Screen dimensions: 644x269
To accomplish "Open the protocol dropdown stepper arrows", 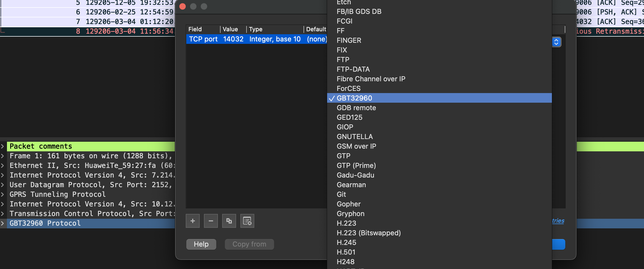I will (556, 42).
